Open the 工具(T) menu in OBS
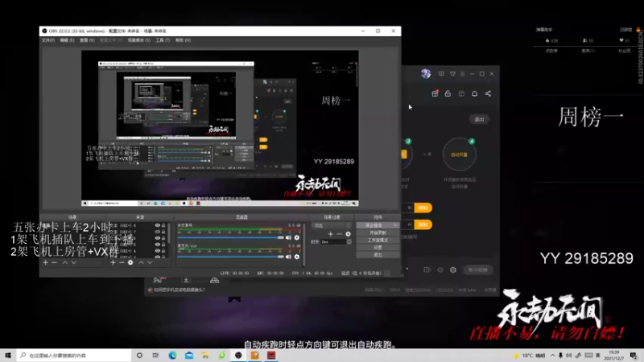This screenshot has width=644, height=362. (163, 40)
